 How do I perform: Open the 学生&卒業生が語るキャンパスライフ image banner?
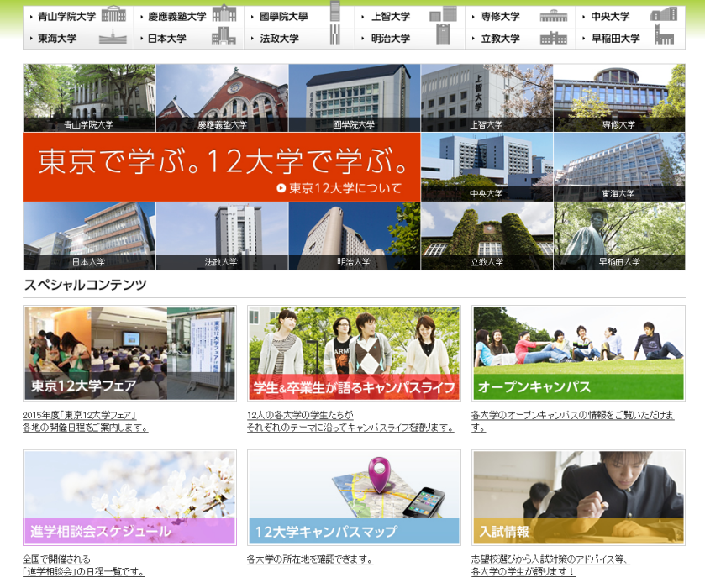(x=354, y=354)
